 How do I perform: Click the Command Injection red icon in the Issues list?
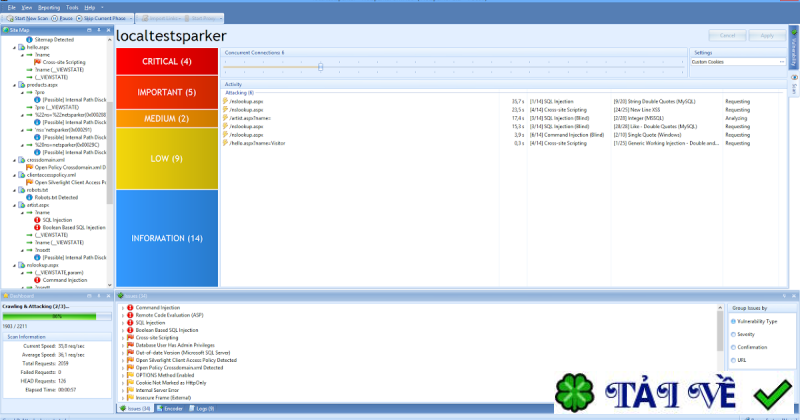tap(130, 308)
